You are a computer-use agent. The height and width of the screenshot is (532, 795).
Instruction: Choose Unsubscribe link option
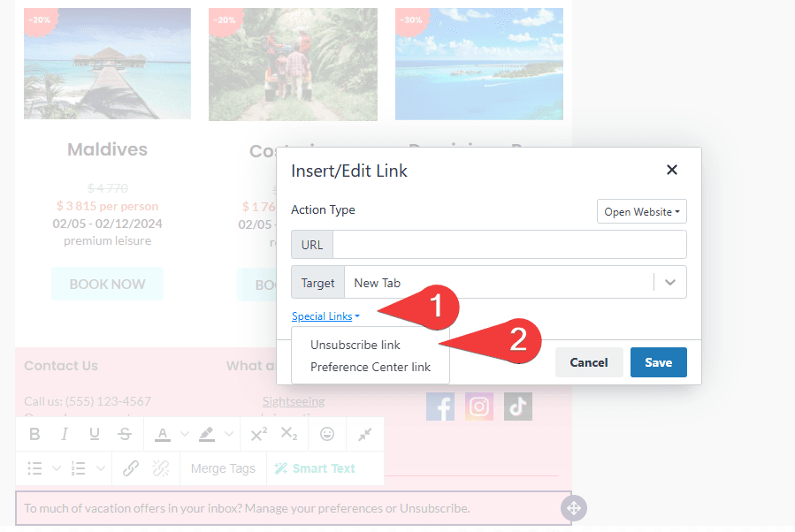[x=355, y=345]
